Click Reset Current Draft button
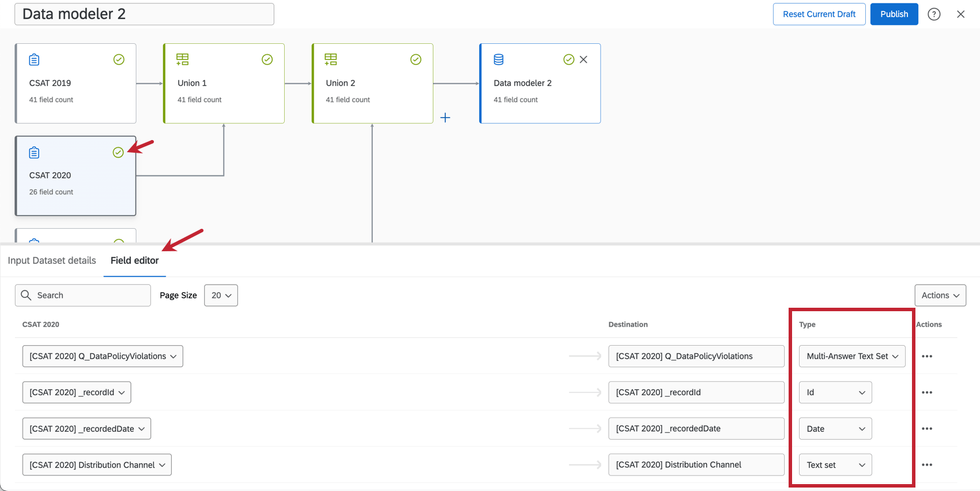The image size is (980, 491). pyautogui.click(x=819, y=14)
